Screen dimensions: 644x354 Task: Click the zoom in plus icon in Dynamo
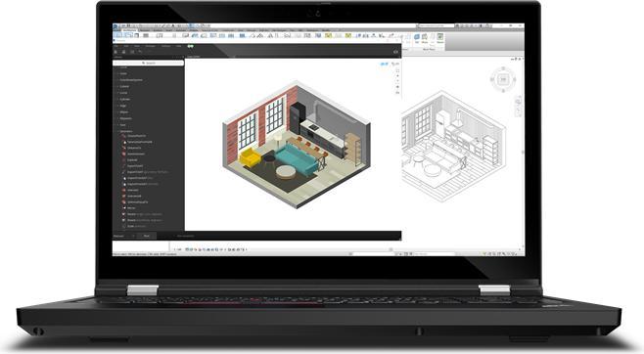(x=397, y=76)
